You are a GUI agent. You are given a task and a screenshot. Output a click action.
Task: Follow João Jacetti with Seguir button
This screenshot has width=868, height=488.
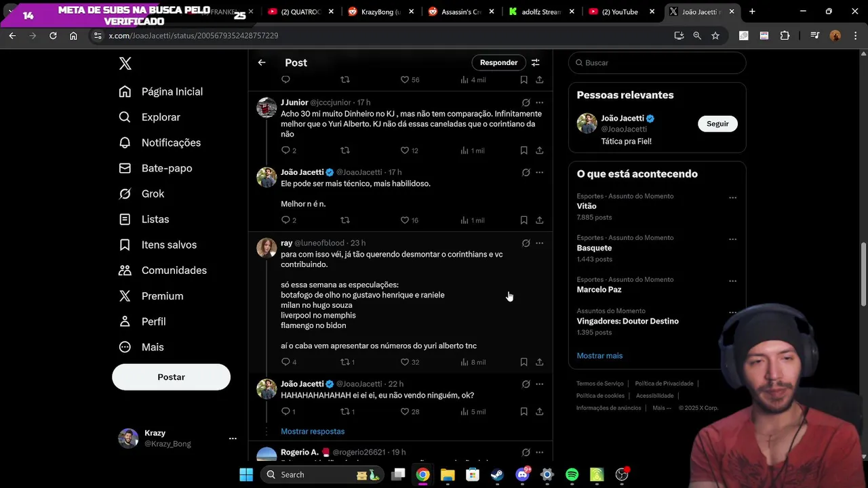(x=717, y=124)
